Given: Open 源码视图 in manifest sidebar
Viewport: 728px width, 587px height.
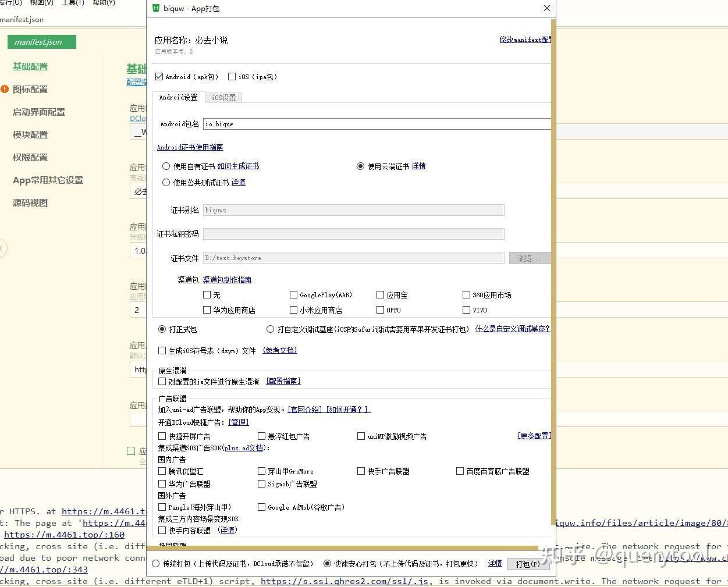Looking at the screenshot, I should pos(30,203).
